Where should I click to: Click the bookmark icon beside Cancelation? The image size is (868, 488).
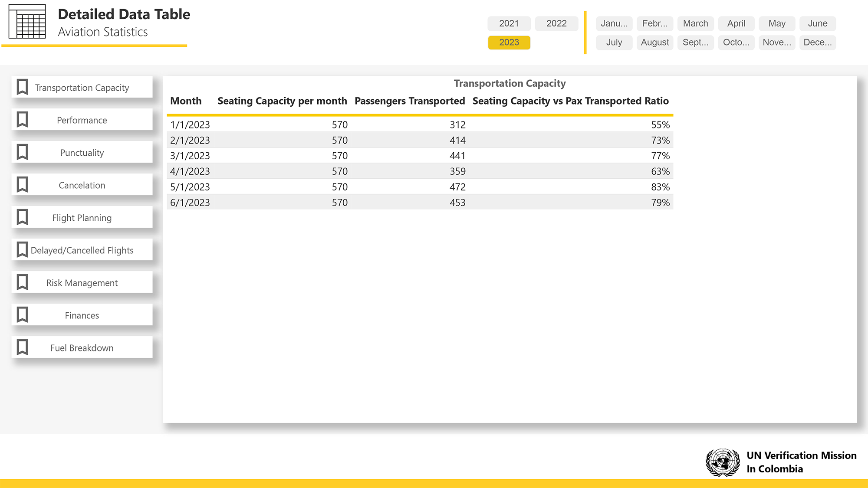tap(22, 185)
